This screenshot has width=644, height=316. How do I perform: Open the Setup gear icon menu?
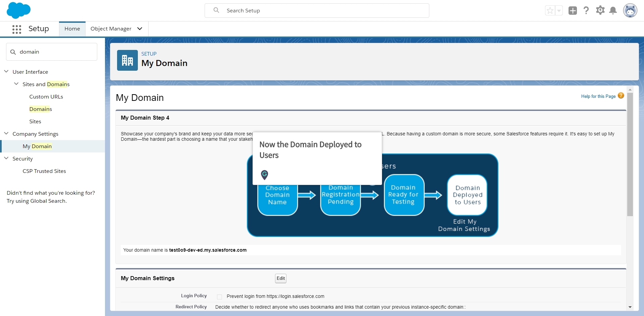600,10
